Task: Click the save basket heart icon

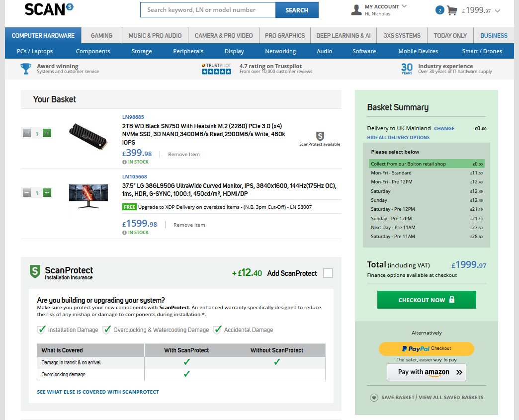Action: pos(374,398)
